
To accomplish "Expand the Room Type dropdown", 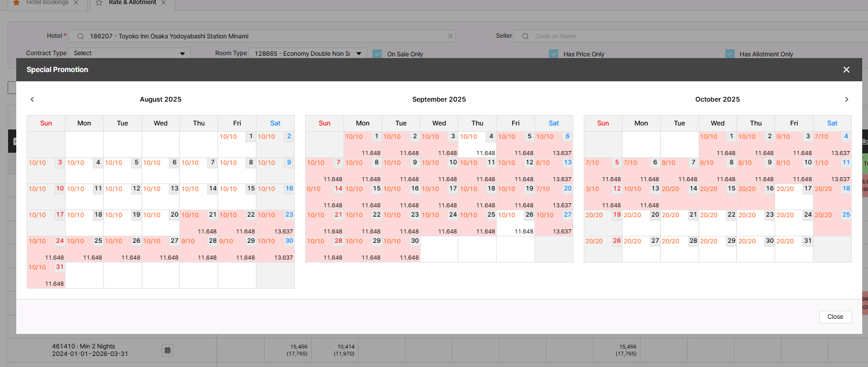I will click(308, 53).
